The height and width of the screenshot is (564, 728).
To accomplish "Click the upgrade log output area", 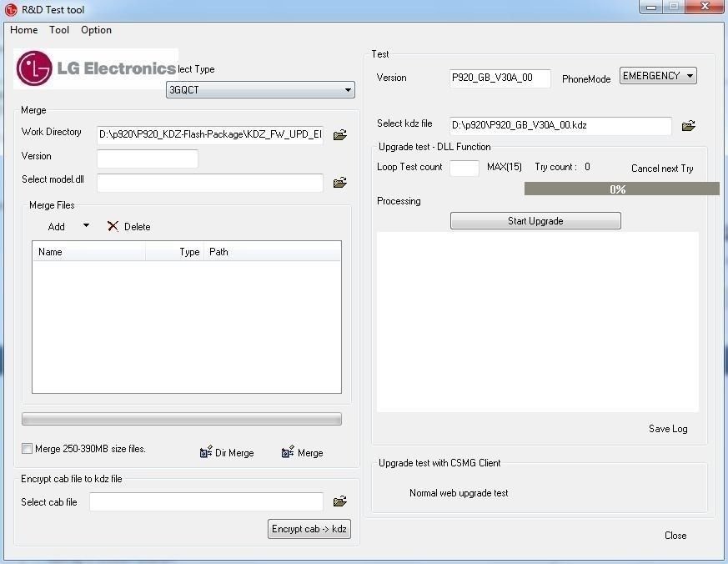I will (x=538, y=321).
